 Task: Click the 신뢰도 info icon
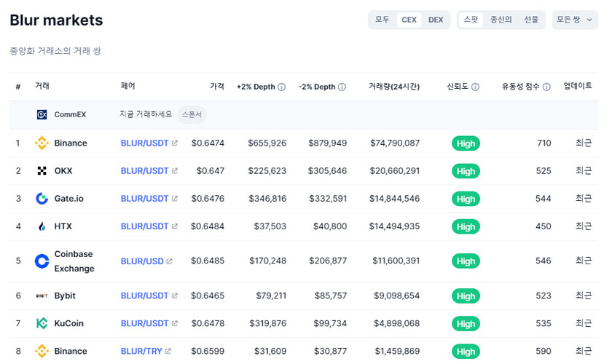point(475,87)
